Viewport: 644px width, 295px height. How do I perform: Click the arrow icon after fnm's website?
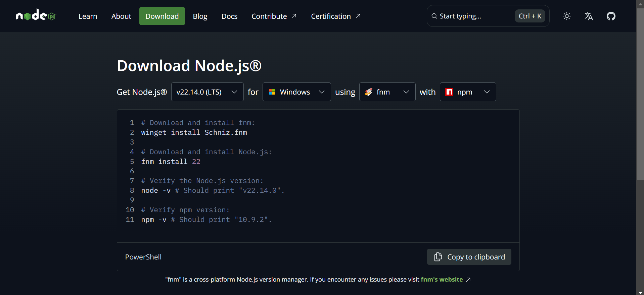(x=468, y=280)
